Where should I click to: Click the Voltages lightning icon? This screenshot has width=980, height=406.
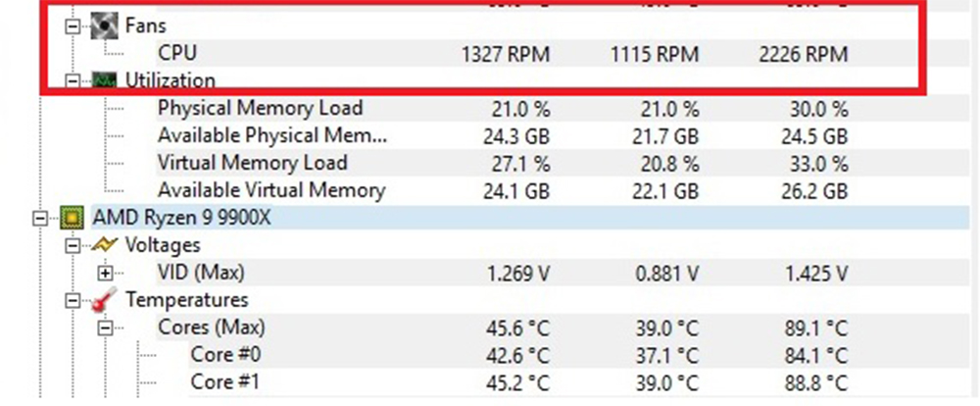(105, 244)
